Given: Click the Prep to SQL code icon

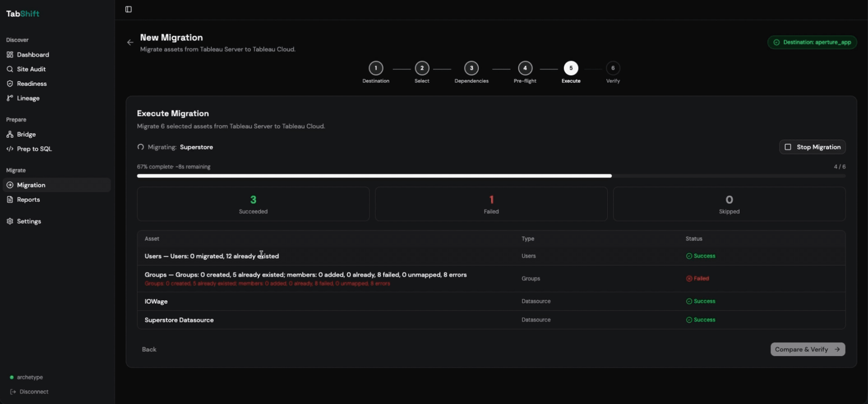Looking at the screenshot, I should pyautogui.click(x=10, y=149).
